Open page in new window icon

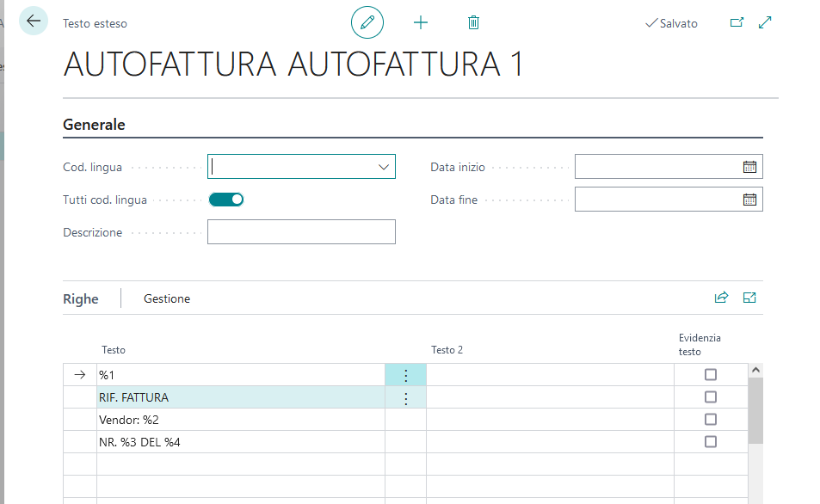coord(737,22)
